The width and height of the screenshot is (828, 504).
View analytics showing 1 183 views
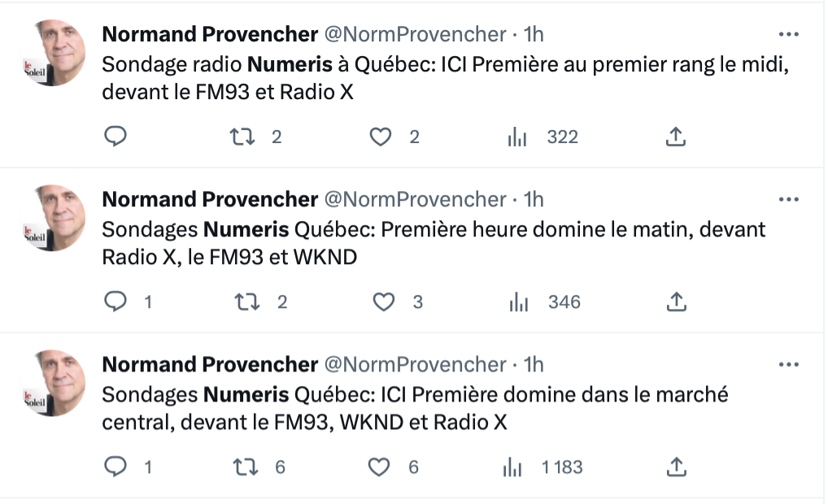543,467
